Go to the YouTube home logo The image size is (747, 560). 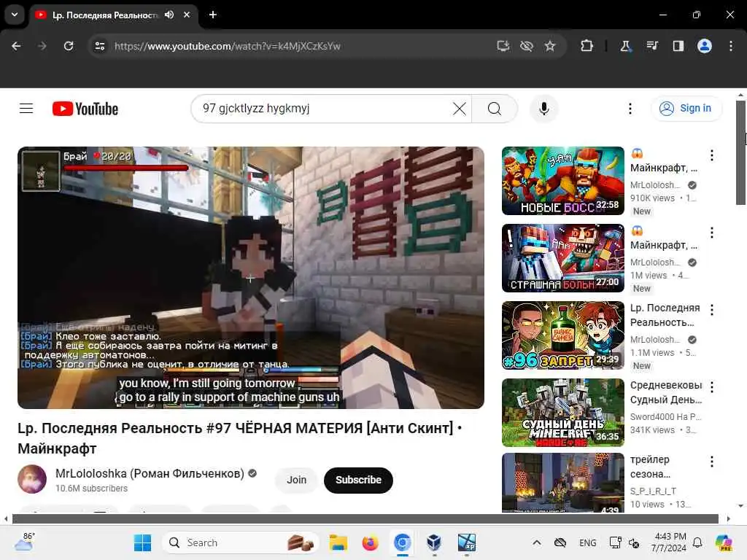point(85,109)
